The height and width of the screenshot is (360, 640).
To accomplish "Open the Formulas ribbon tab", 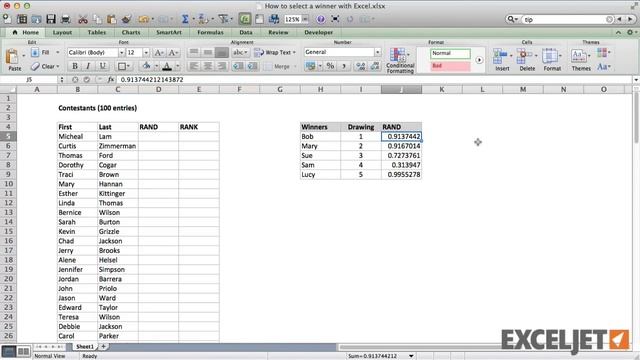I will pos(210,32).
